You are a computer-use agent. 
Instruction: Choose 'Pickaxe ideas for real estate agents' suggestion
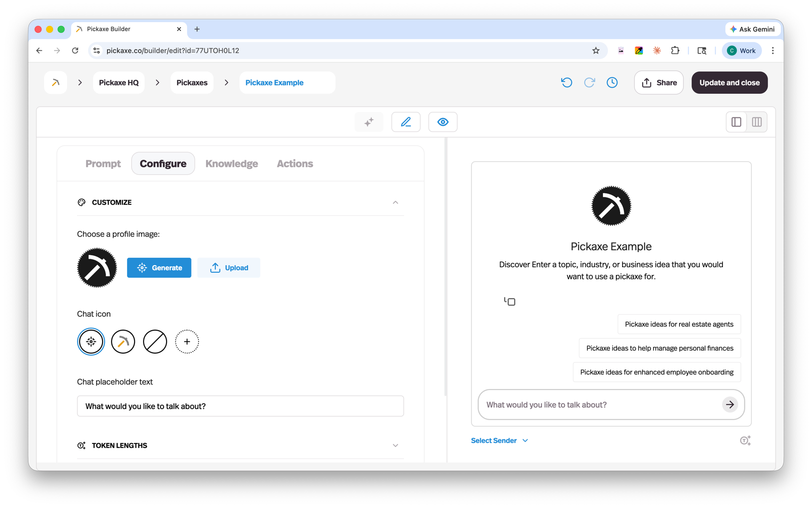[679, 324]
